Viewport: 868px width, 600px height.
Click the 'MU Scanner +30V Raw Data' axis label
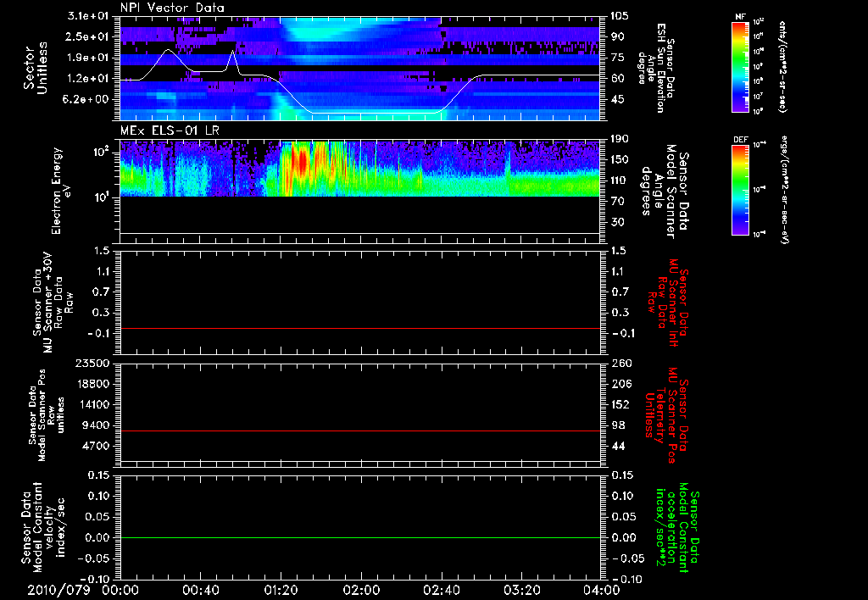52,303
